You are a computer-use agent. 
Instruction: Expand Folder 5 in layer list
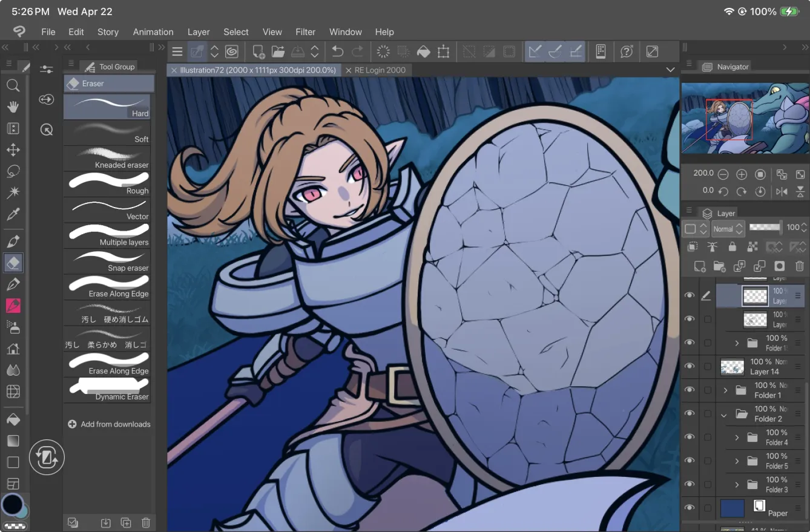[x=737, y=461]
